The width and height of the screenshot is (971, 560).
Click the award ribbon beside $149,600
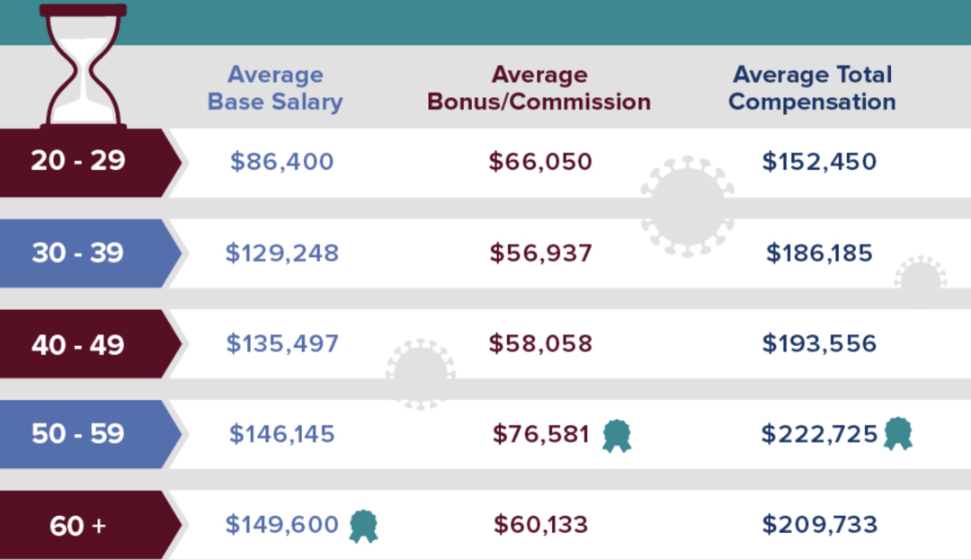(x=363, y=526)
